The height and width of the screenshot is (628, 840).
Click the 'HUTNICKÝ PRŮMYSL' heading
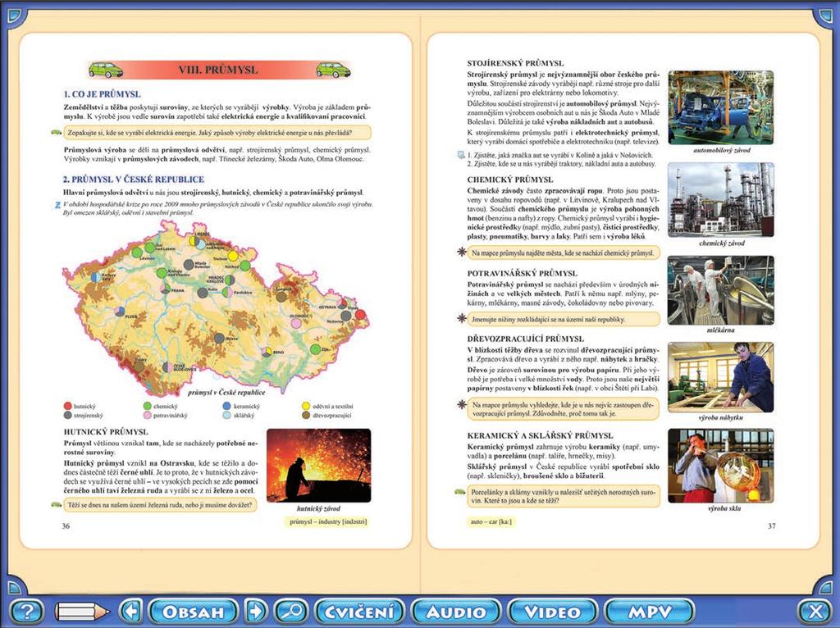(x=106, y=431)
